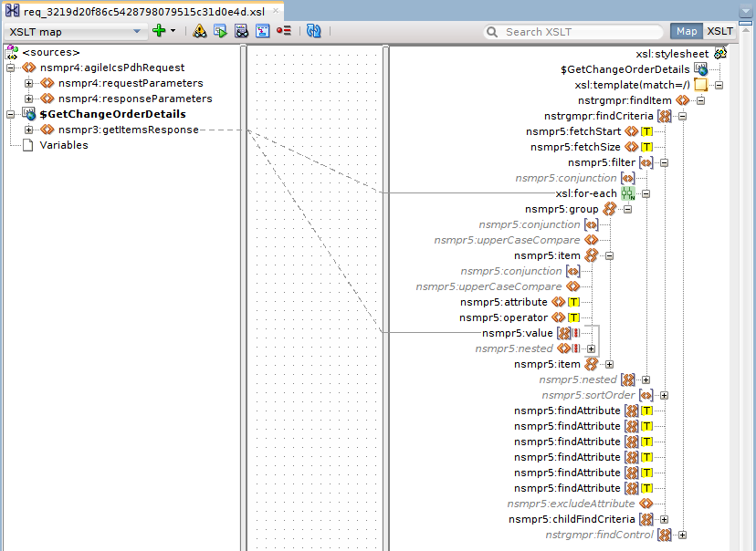Click the xsl:stylesheet icon at top right
Image resolution: width=756 pixels, height=551 pixels.
point(720,53)
